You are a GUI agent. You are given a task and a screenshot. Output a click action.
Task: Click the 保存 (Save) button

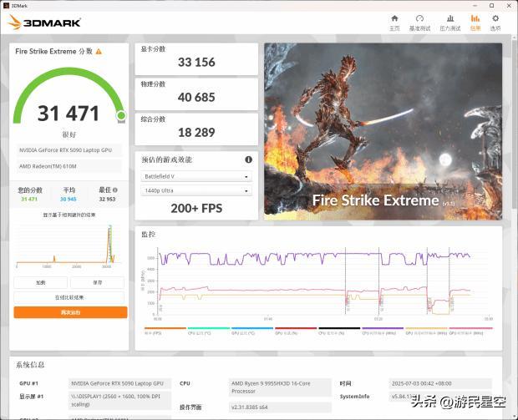pyautogui.click(x=98, y=282)
